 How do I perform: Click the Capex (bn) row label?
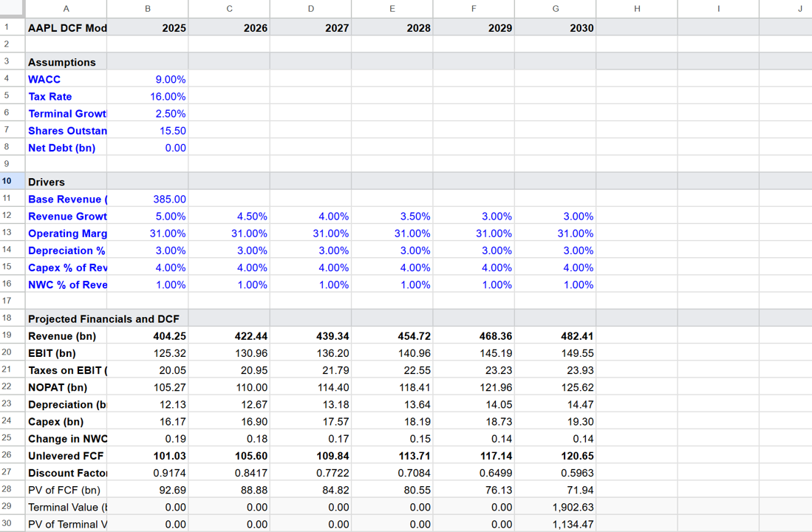(x=66, y=421)
